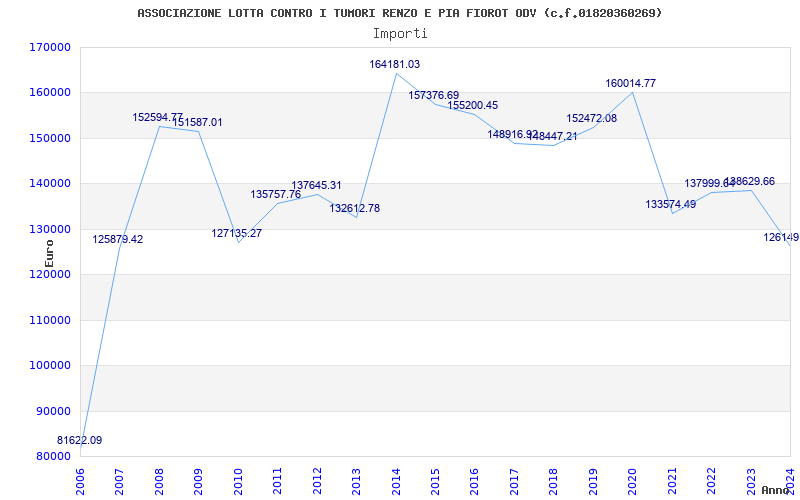Click the 2010 year axis label

point(238,482)
